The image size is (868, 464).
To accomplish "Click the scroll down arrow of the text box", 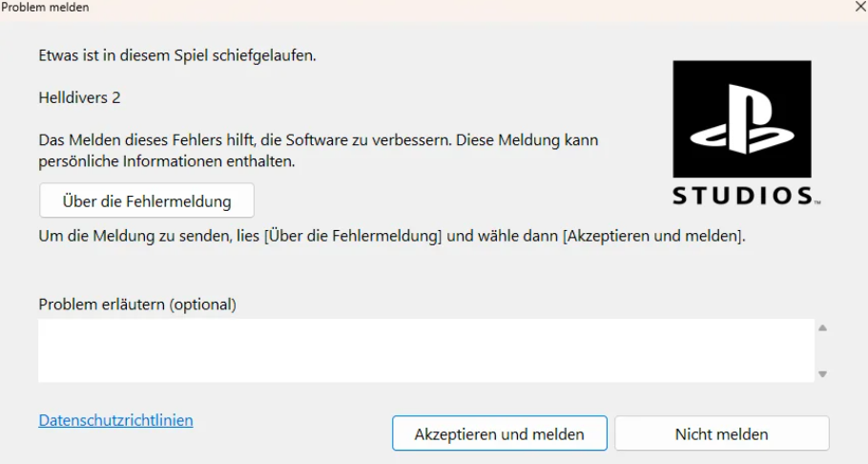I will (x=822, y=374).
